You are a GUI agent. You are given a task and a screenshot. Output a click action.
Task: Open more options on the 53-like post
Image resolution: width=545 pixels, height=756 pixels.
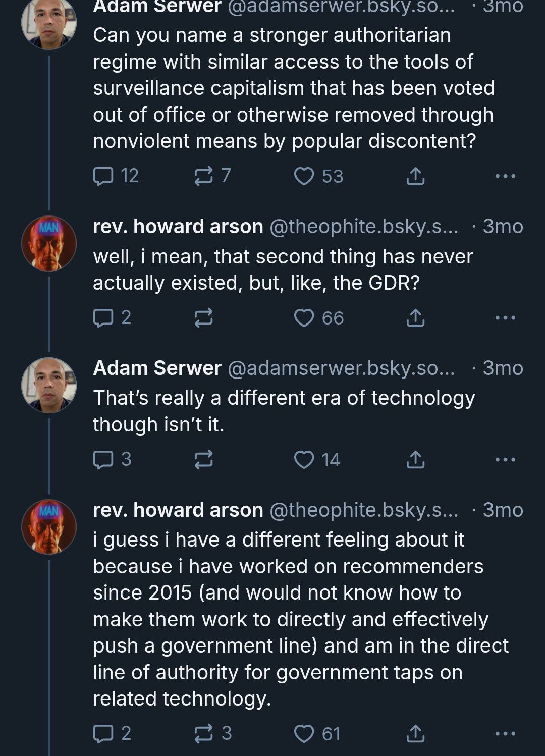tap(505, 176)
